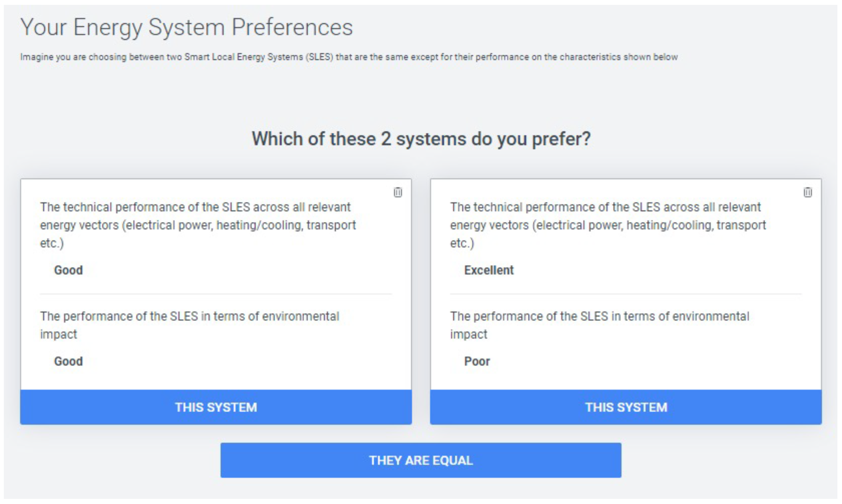Choose the right card's THIS SYSTEM button
Viewport: 842px width, 504px height.
point(626,407)
